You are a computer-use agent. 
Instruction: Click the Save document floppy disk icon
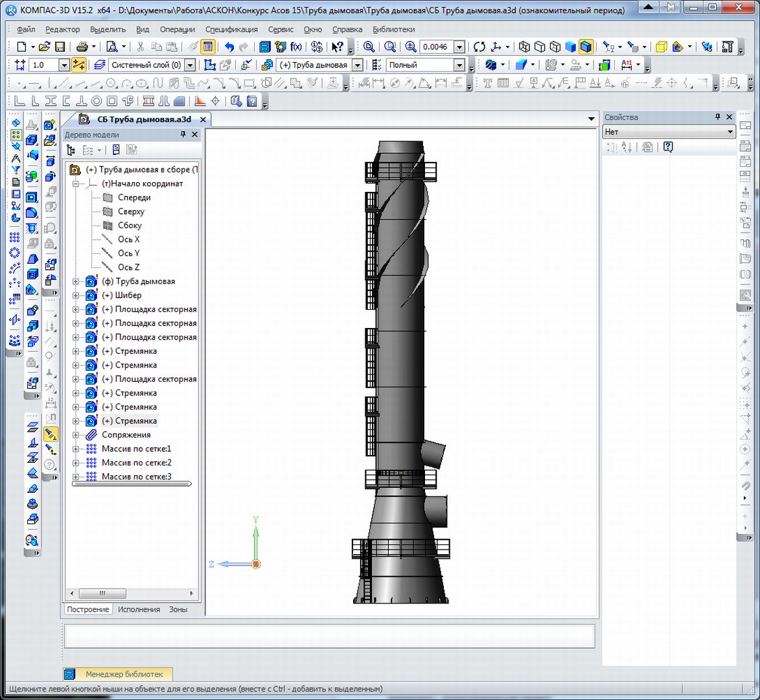coord(60,47)
